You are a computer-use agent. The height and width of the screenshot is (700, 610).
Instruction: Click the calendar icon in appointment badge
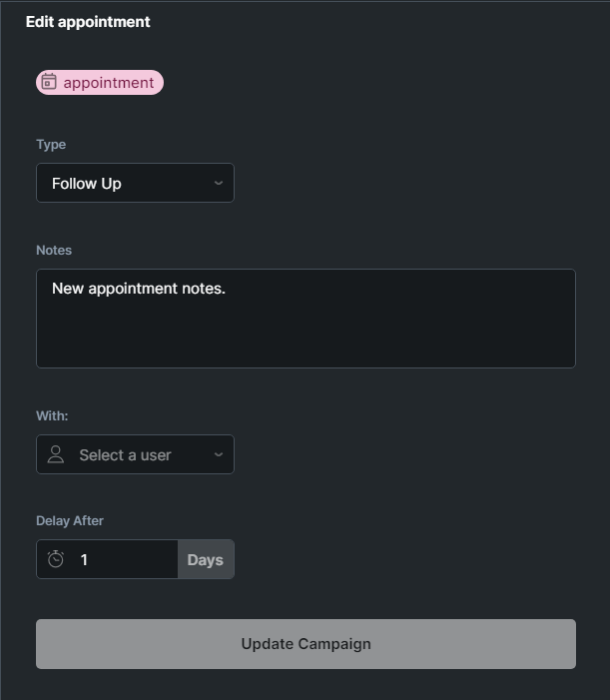point(49,82)
